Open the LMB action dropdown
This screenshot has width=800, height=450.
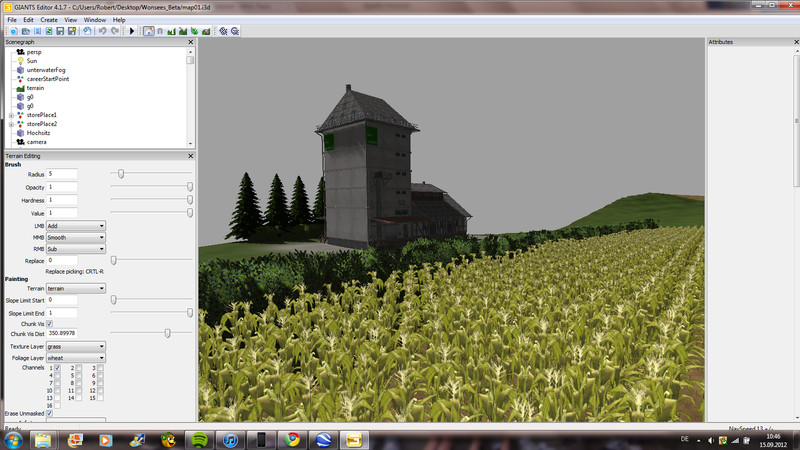(x=76, y=226)
